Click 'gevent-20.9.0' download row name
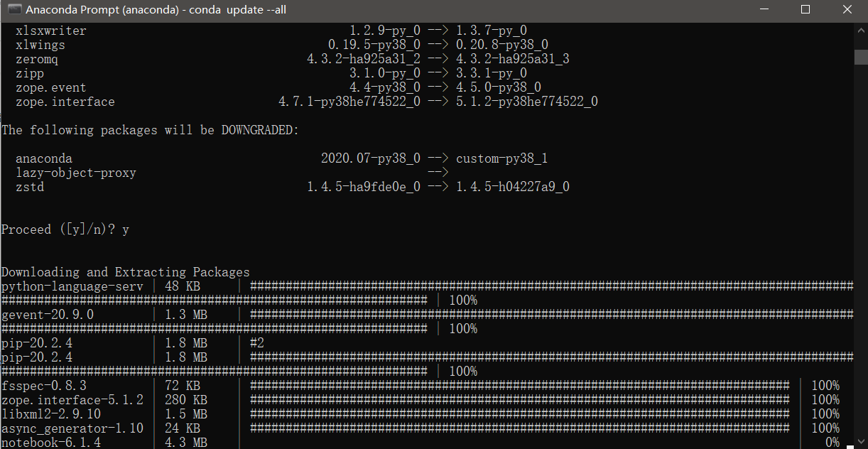Image resolution: width=868 pixels, height=449 pixels. [48, 315]
